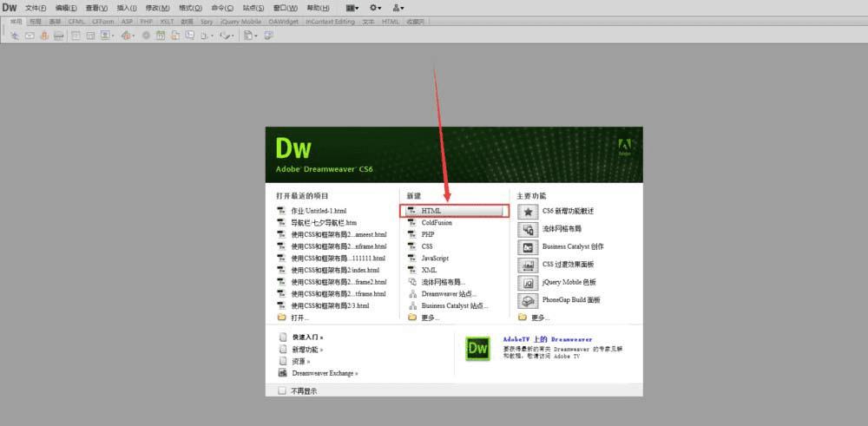The image size is (868, 426).
Task: Click the Business Catalyst 创作 feature icon
Action: [x=528, y=246]
